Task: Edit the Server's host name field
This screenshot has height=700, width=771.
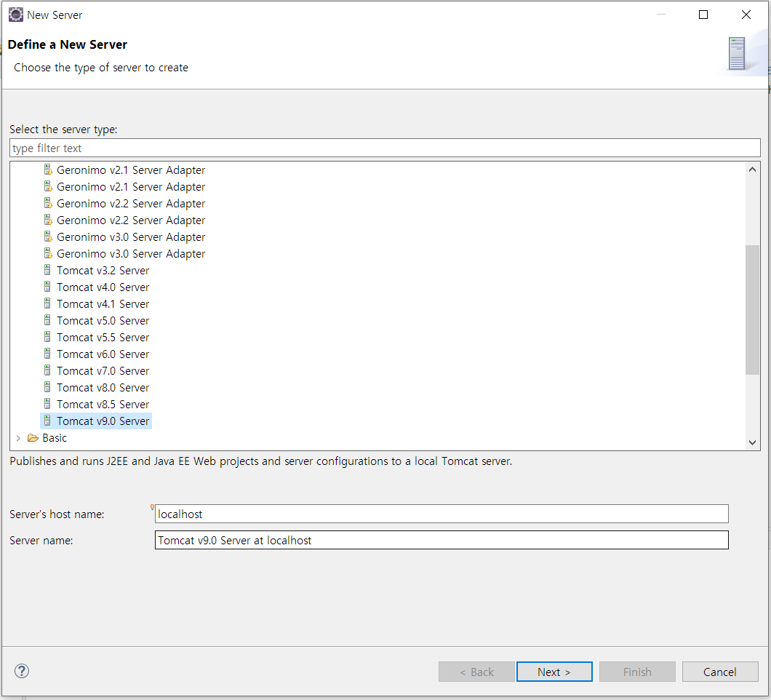Action: tap(442, 514)
